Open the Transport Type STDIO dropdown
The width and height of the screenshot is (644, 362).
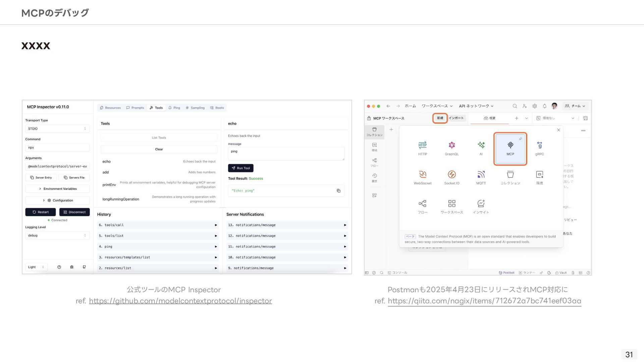click(x=57, y=129)
